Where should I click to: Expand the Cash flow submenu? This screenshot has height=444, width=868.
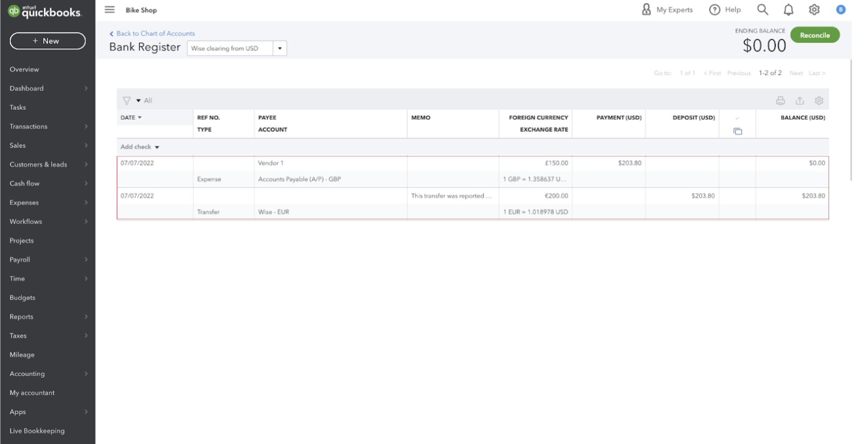86,184
